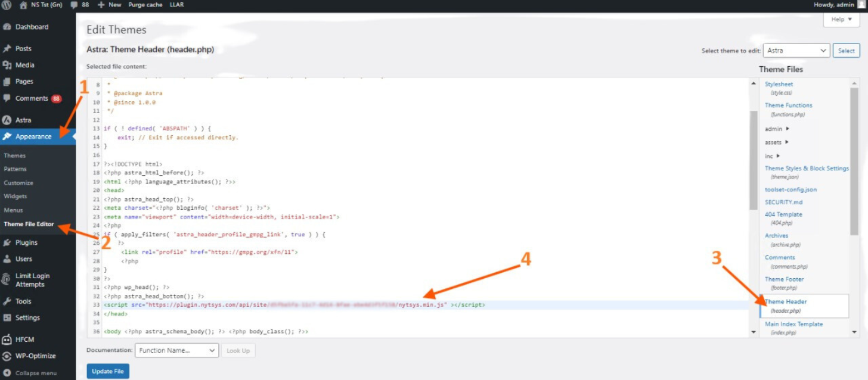Open 404 Template (404.php) file
The image size is (868, 380).
[x=784, y=219]
